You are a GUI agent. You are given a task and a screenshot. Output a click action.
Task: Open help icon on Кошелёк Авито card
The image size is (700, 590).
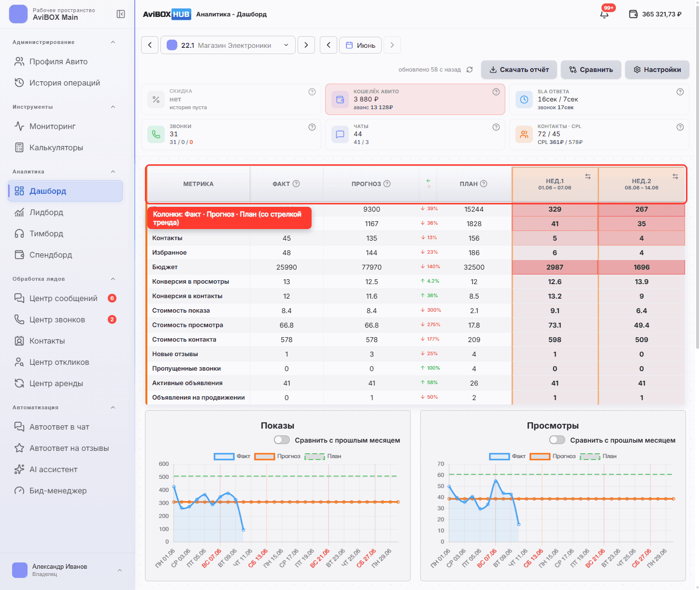(496, 92)
